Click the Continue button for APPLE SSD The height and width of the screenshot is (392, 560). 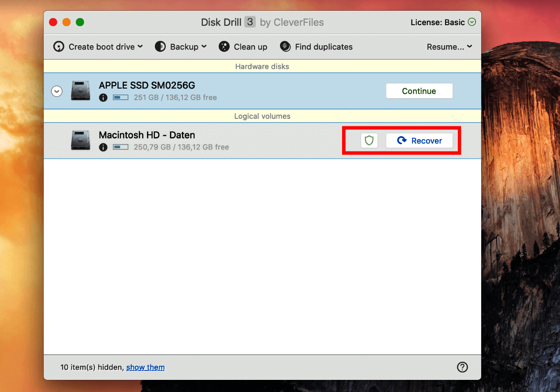tap(419, 91)
